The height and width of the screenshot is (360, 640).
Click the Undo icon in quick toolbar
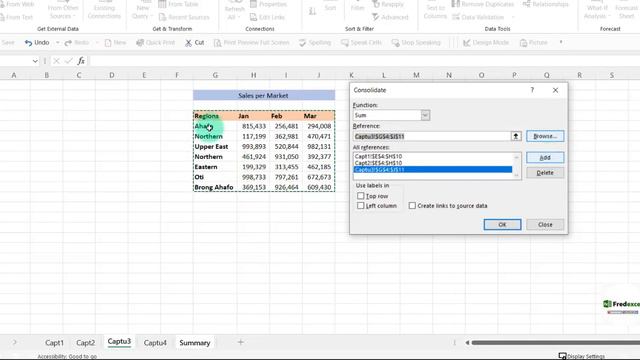click(28, 42)
